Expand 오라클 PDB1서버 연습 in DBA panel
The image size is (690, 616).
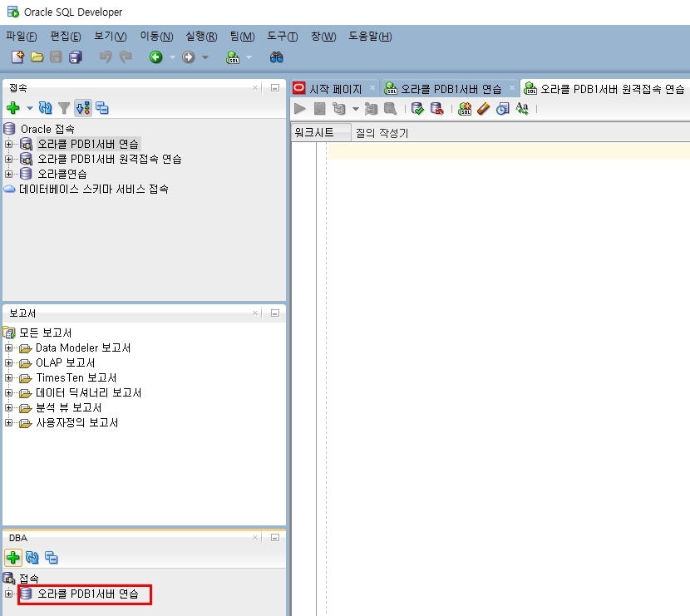9,594
